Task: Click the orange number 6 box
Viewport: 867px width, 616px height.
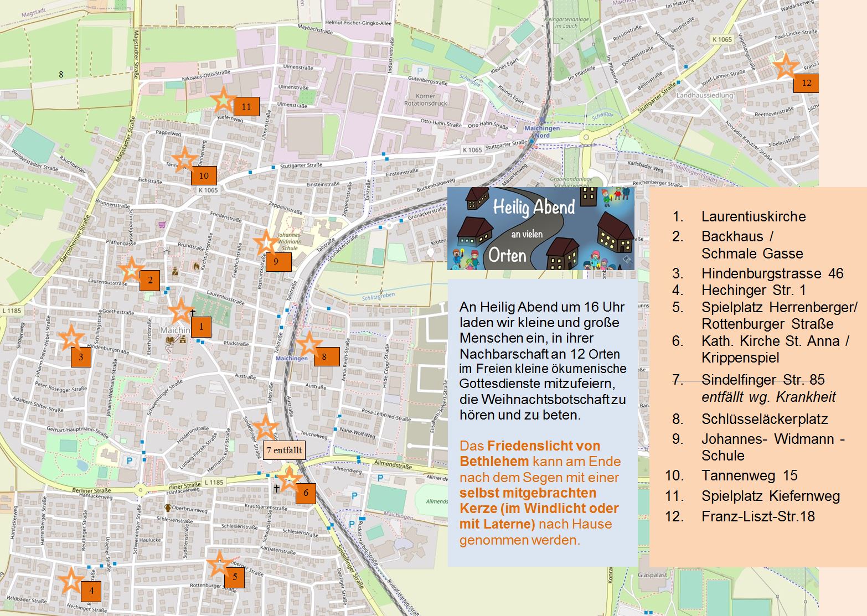Action: [306, 493]
